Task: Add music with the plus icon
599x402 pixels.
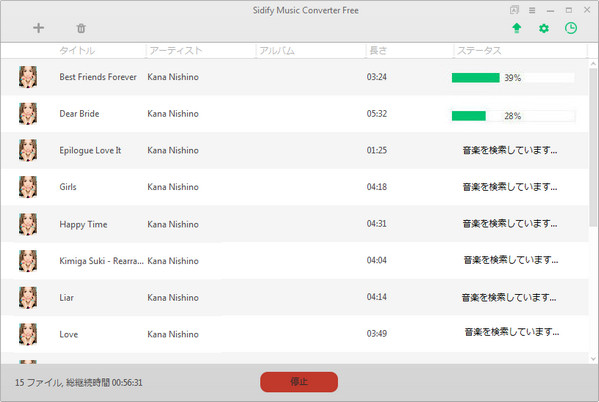Action: tap(38, 28)
